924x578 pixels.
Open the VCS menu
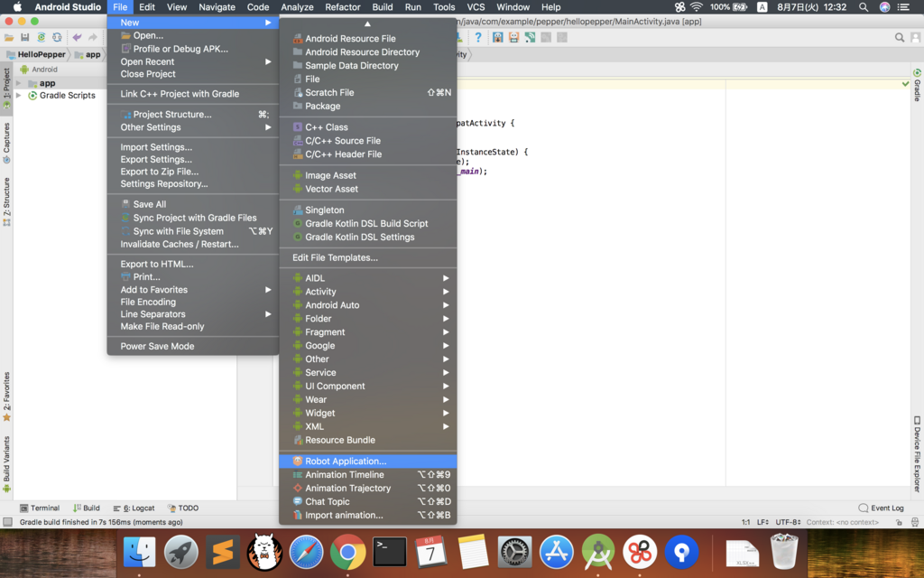click(x=476, y=7)
